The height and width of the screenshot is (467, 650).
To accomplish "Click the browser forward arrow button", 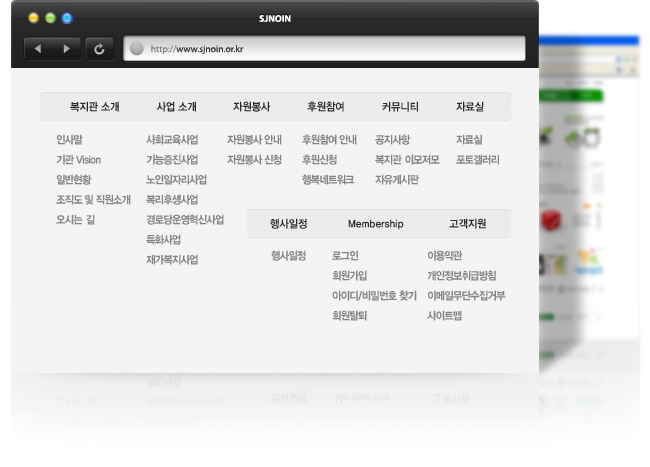I will 66,49.
